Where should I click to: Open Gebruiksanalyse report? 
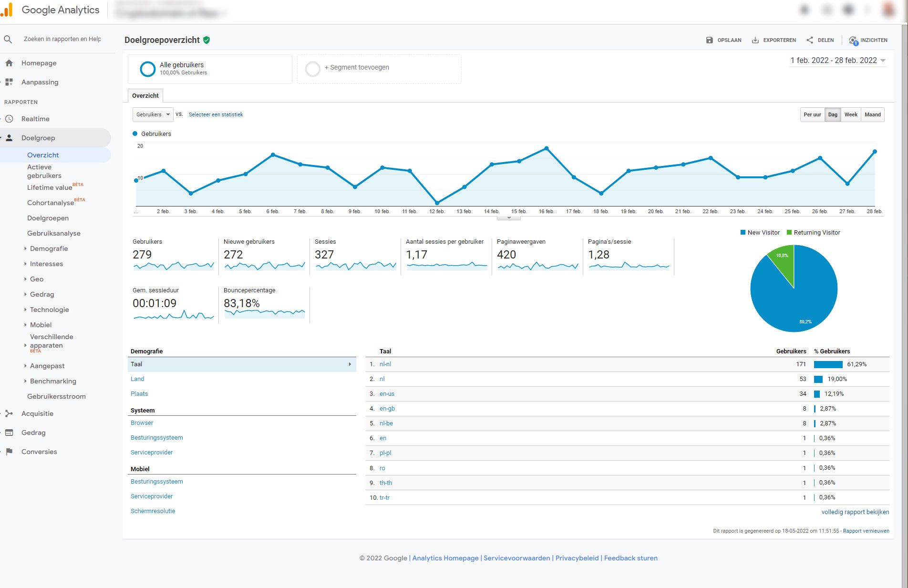click(54, 233)
